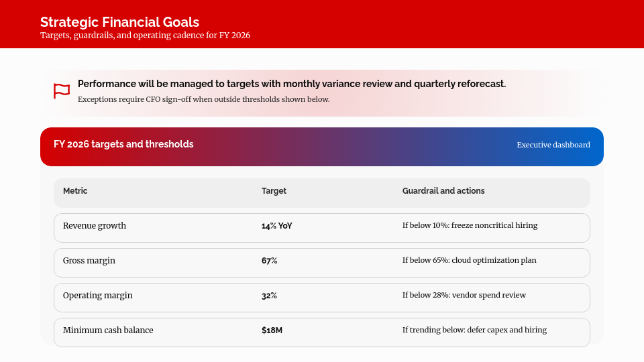Screen dimensions: 644x362
Task: Select the Operating margin metric cell
Action: click(98, 296)
